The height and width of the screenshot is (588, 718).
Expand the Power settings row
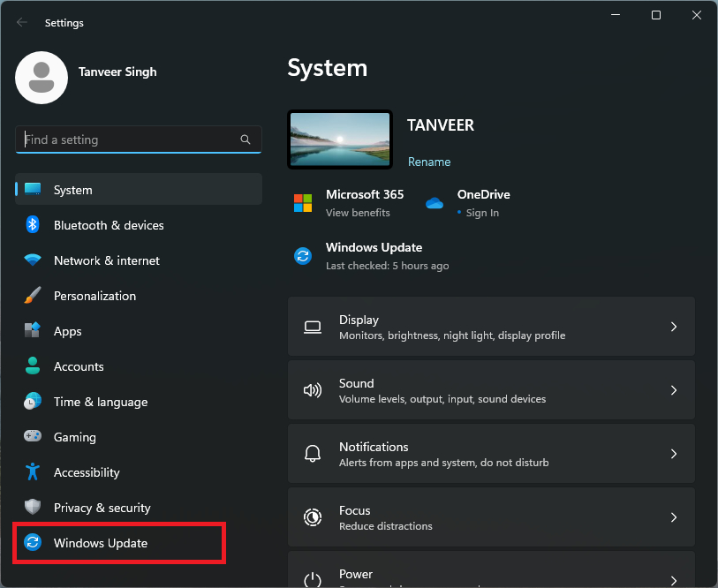[491, 574]
